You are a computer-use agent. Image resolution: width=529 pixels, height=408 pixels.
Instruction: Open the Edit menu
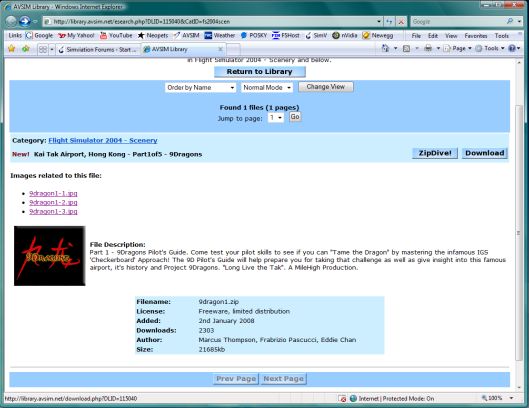[433, 35]
